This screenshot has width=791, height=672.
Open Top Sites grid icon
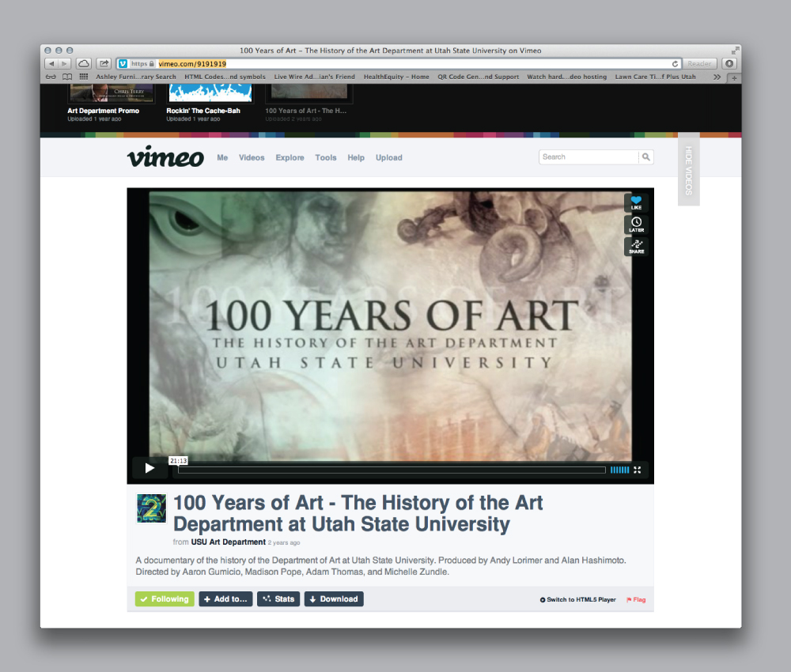[x=84, y=77]
